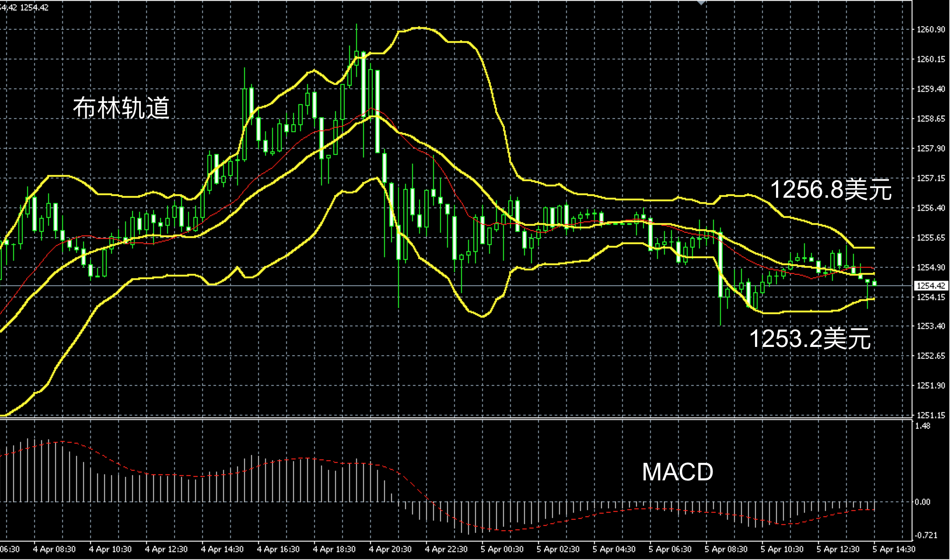The height and width of the screenshot is (560, 951).
Task: Click the 4 Apr 08:30 time label
Action: (x=54, y=549)
